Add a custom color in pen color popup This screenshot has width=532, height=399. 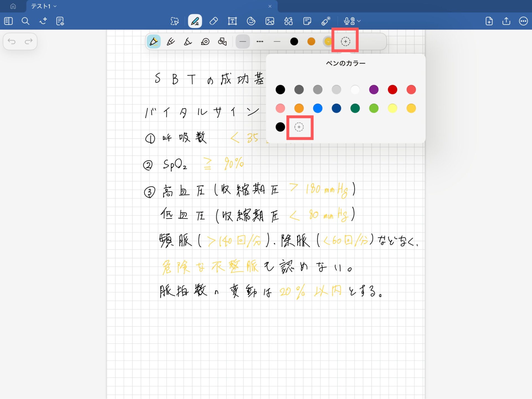(x=299, y=127)
